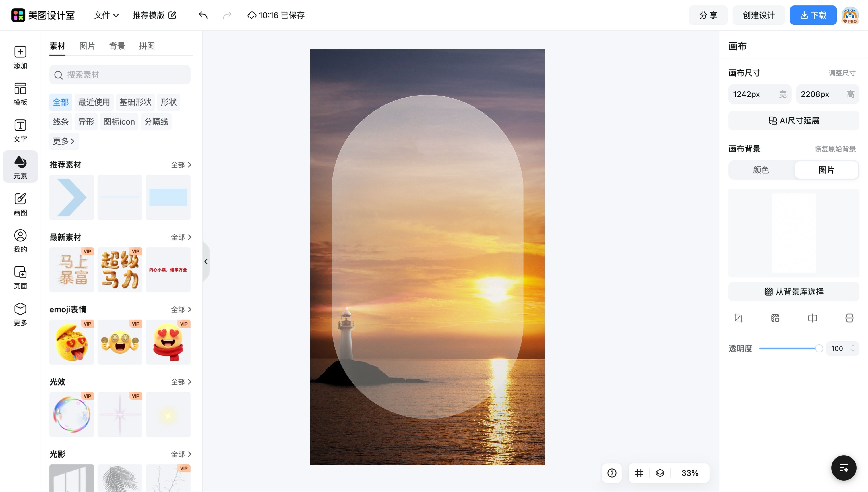This screenshot has height=492, width=868.
Task: Click the 透明度 opacity slider handle
Action: pos(819,348)
